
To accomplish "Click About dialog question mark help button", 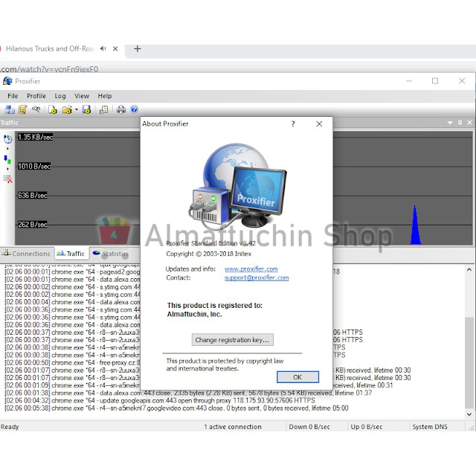I will tap(293, 124).
